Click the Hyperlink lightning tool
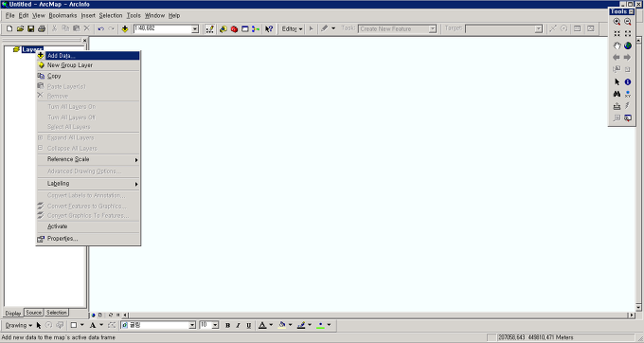The height and width of the screenshot is (343, 644). click(628, 106)
